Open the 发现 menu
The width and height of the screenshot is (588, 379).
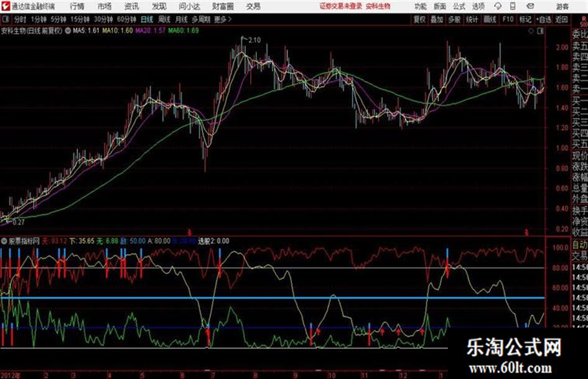pos(159,6)
